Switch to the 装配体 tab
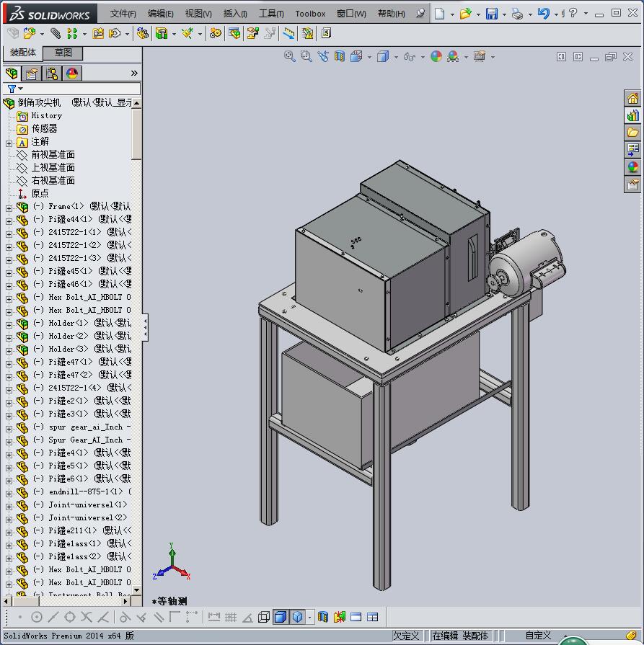644x645 pixels. (x=23, y=53)
